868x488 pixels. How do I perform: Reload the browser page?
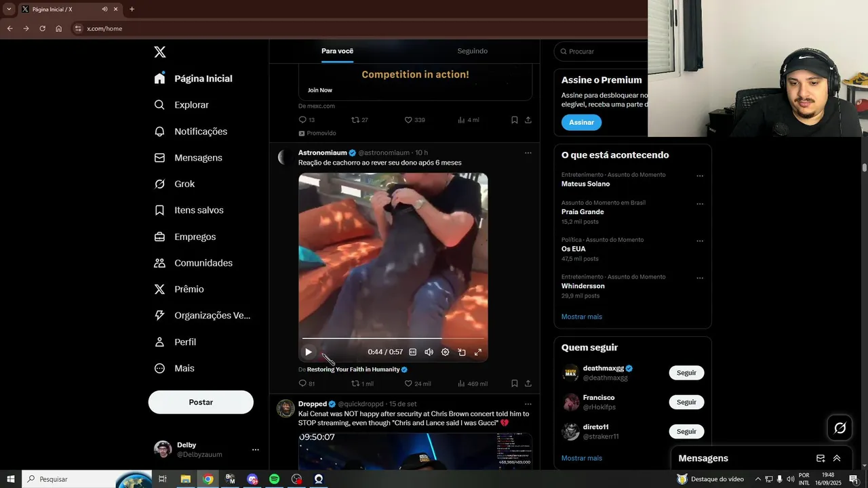click(x=42, y=28)
